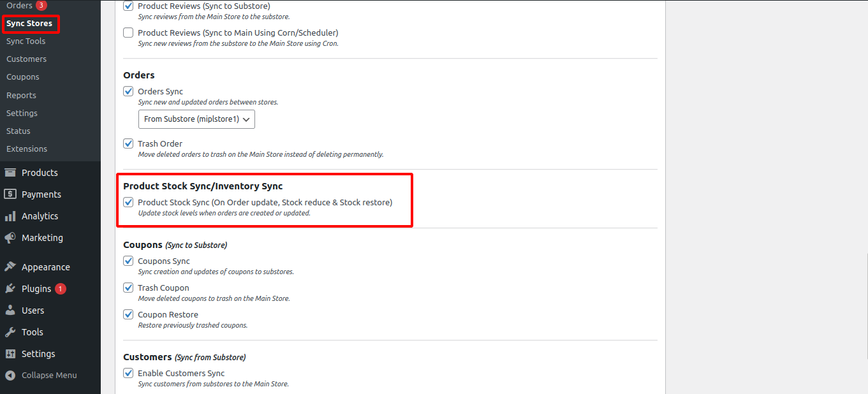This screenshot has height=394, width=868.
Task: Toggle the Coupon Restore checkbox
Action: [x=128, y=314]
